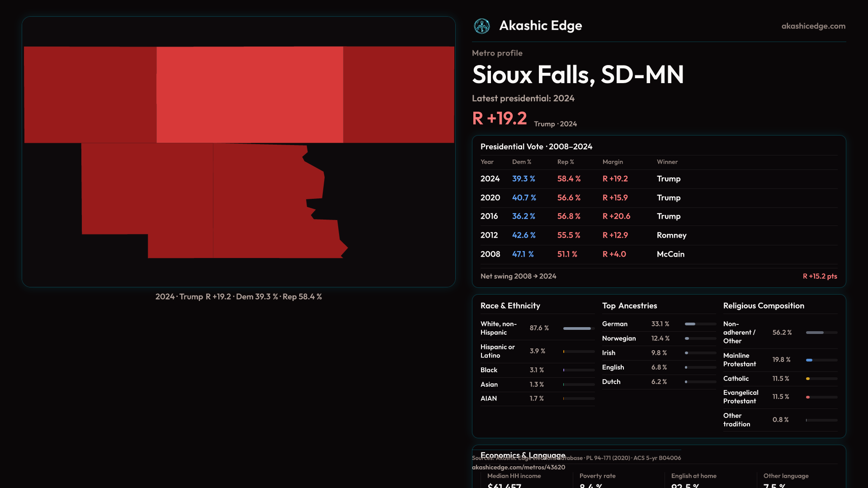Select the light red center county on map
Screen dimensions: 868x488
pyautogui.click(x=250, y=95)
